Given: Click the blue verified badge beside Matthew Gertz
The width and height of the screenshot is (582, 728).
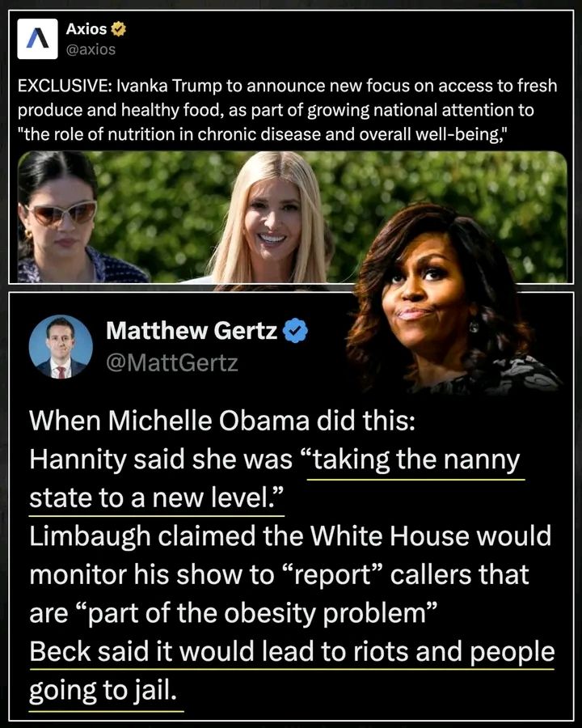Looking at the screenshot, I should [x=295, y=331].
